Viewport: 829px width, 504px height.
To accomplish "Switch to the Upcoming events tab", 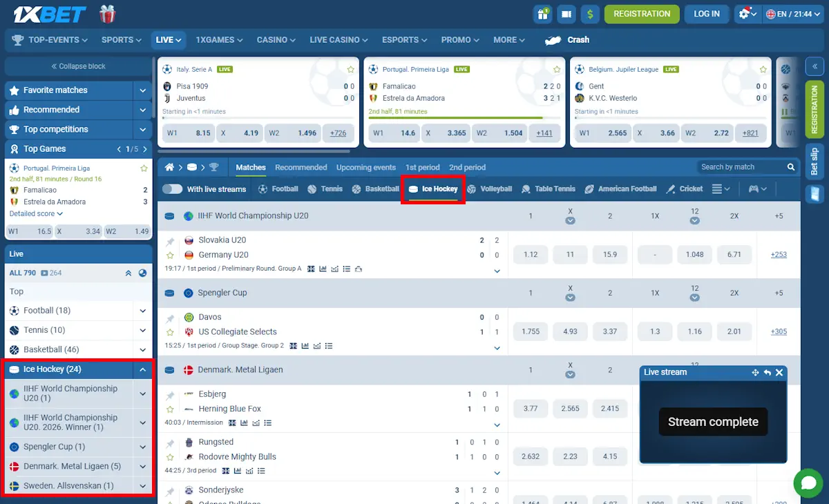I will pos(365,166).
